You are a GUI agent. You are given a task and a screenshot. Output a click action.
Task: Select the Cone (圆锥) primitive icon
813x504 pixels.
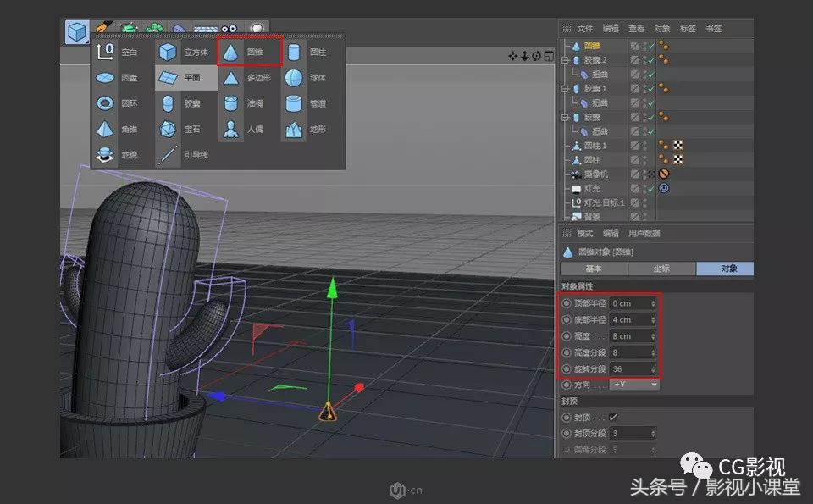point(231,52)
